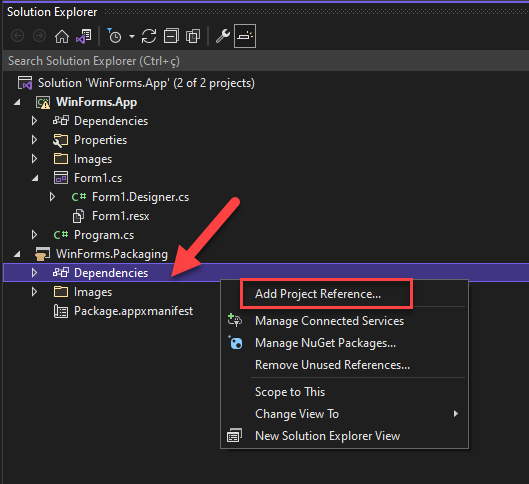Select the Properties tree item
Viewport: 529px width, 484px height.
coord(101,140)
